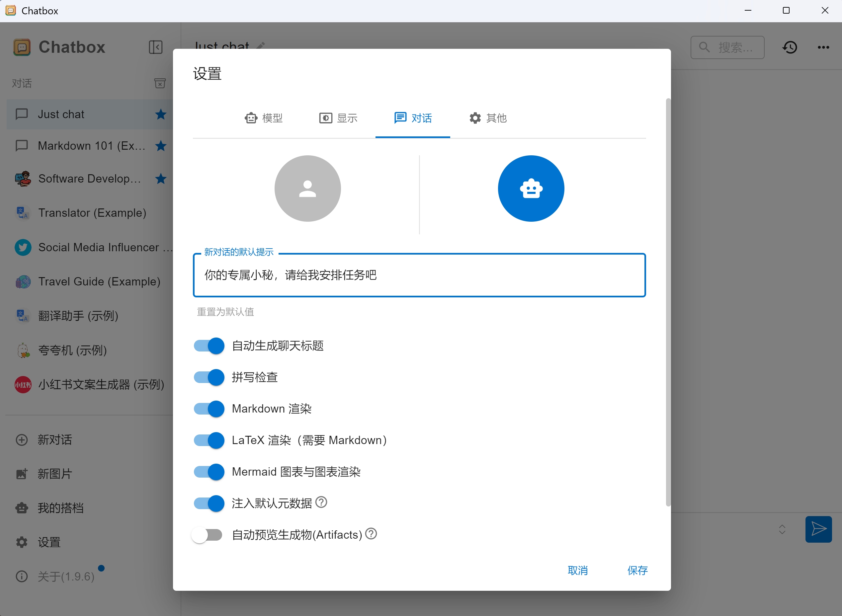Disable LaTeX 渲染 switch
Screen dimensions: 842x616
pos(209,440)
